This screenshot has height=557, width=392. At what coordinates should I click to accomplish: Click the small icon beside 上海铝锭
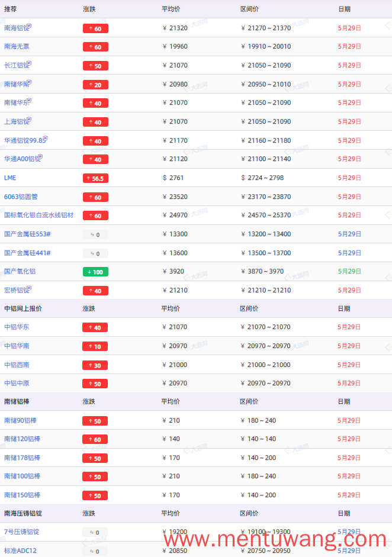(30, 119)
